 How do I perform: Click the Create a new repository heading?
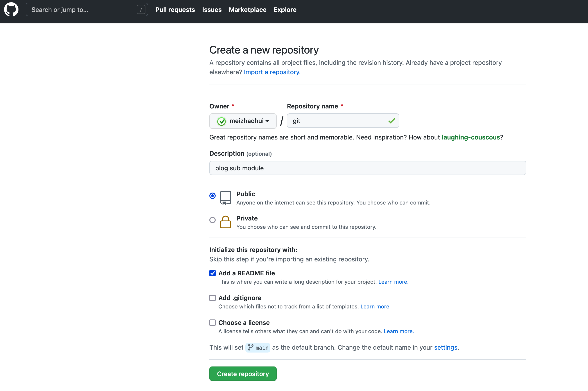point(264,50)
